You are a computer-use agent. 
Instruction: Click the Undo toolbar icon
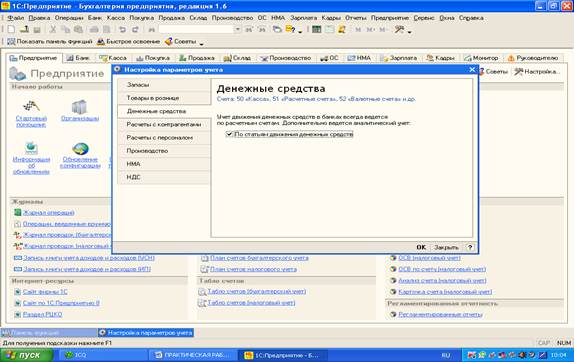pyautogui.click(x=123, y=30)
